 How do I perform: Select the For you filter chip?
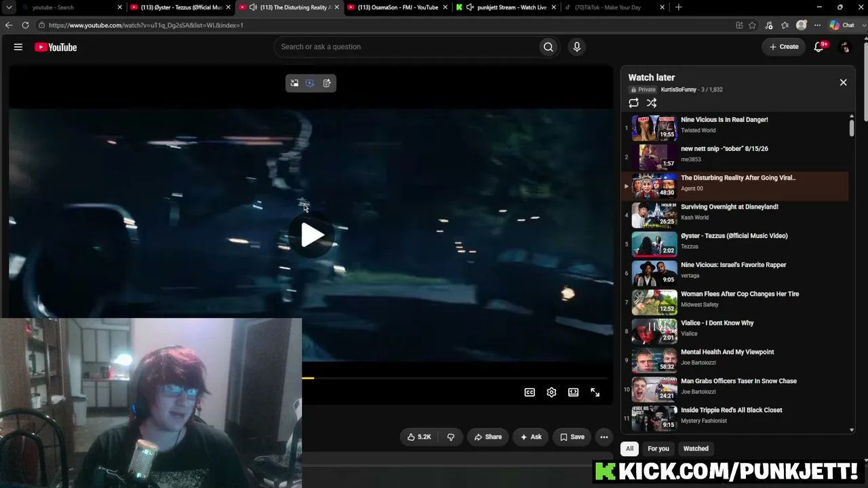pos(658,449)
